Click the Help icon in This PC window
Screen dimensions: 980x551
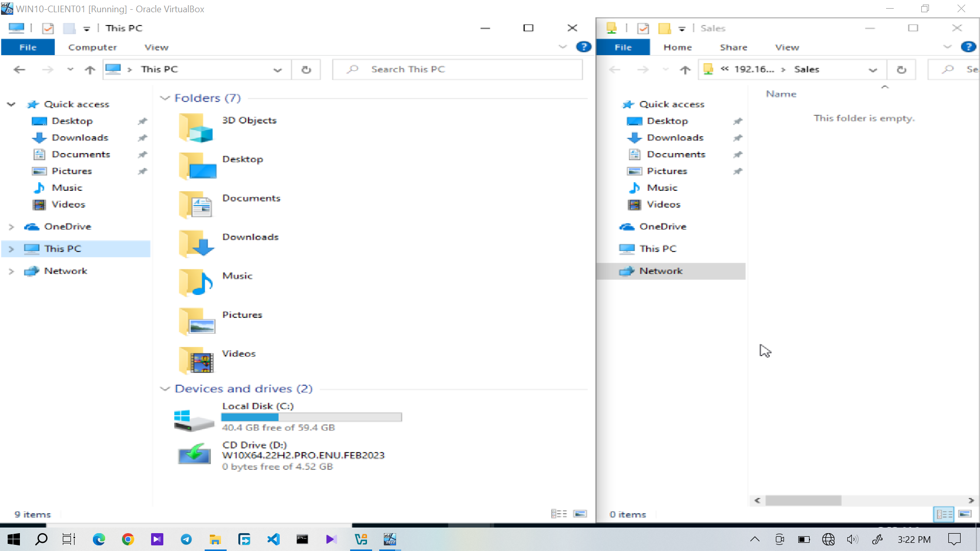click(583, 47)
